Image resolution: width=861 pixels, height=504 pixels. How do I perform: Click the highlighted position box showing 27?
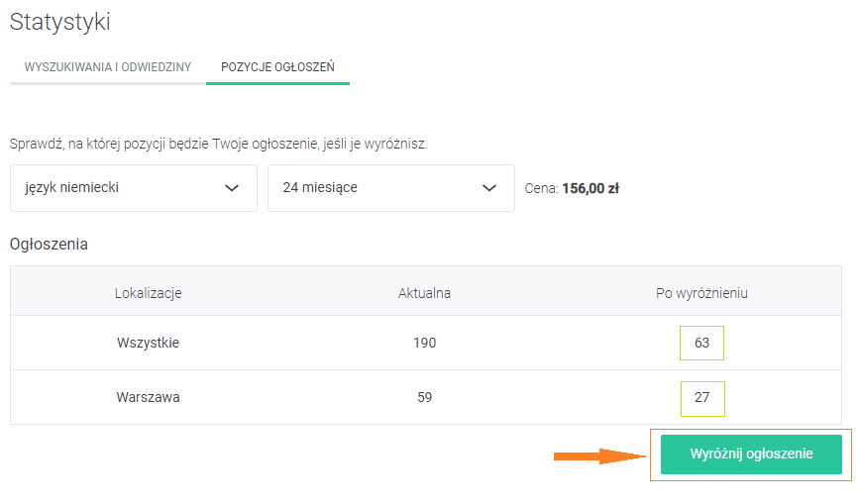coord(702,398)
